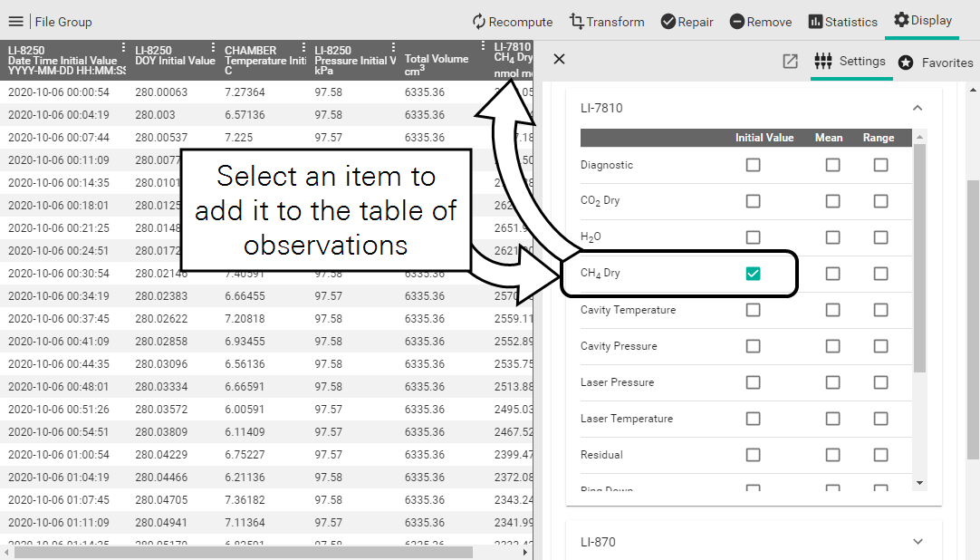Click the Remove button

761,22
